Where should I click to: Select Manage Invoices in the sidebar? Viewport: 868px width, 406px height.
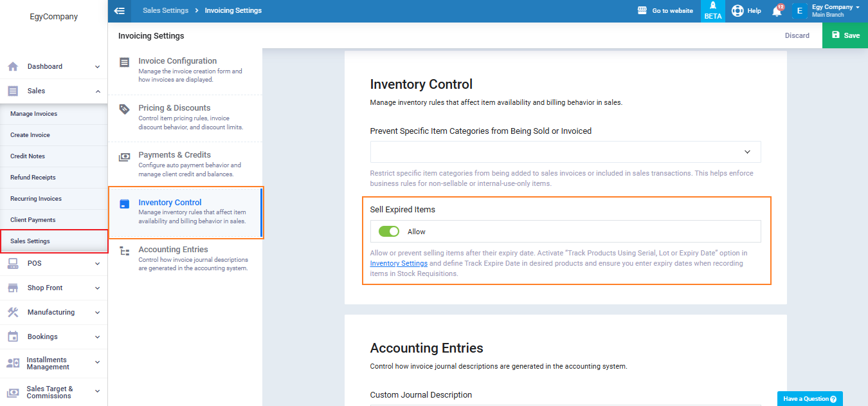[x=33, y=114]
